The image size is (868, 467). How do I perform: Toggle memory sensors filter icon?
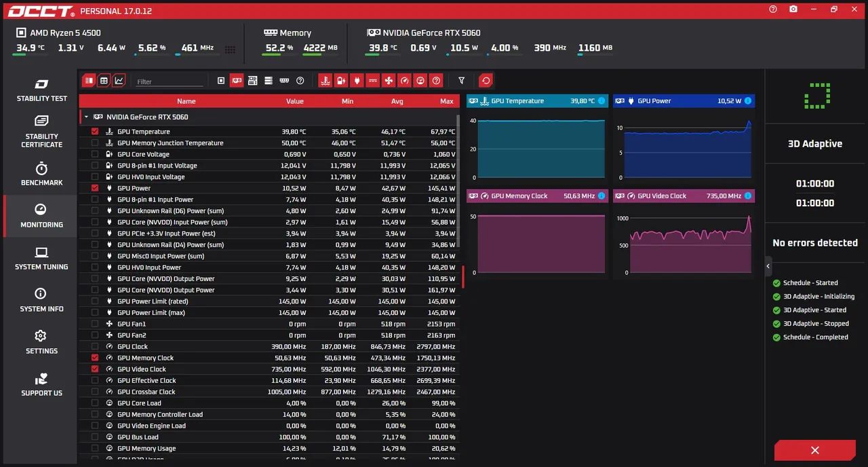(x=284, y=81)
